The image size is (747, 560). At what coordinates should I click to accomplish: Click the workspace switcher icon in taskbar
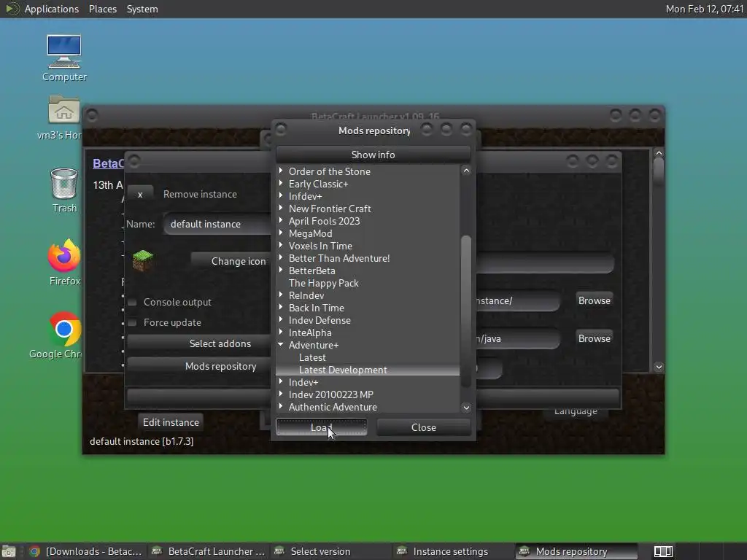tap(663, 551)
